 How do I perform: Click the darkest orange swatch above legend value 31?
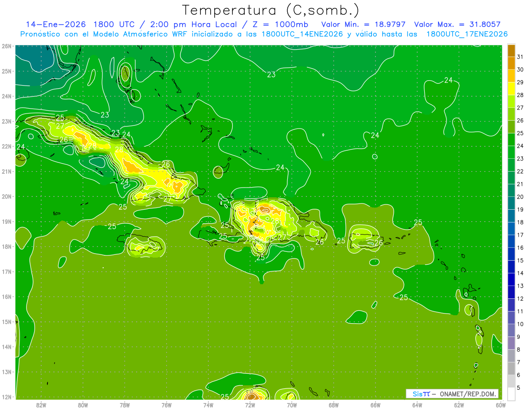(x=511, y=51)
